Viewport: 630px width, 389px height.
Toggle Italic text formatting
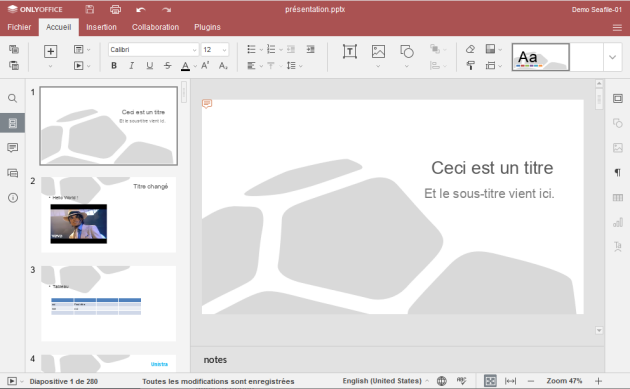click(131, 66)
